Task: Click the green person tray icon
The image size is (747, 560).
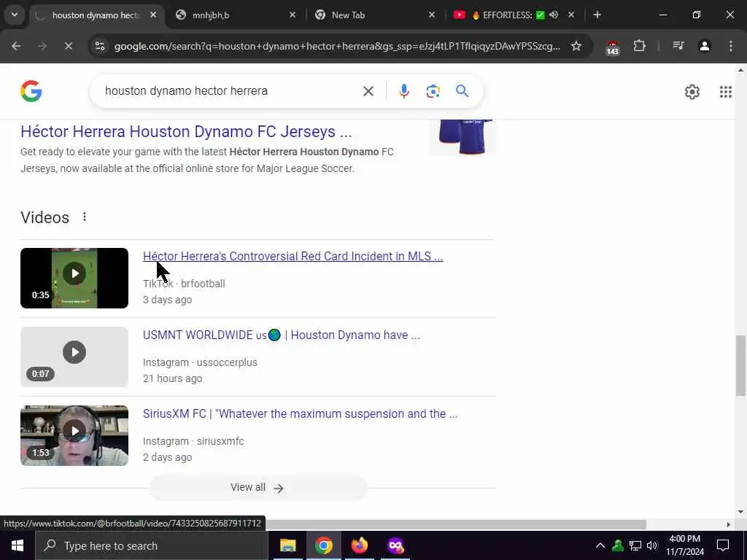Action: point(618,545)
